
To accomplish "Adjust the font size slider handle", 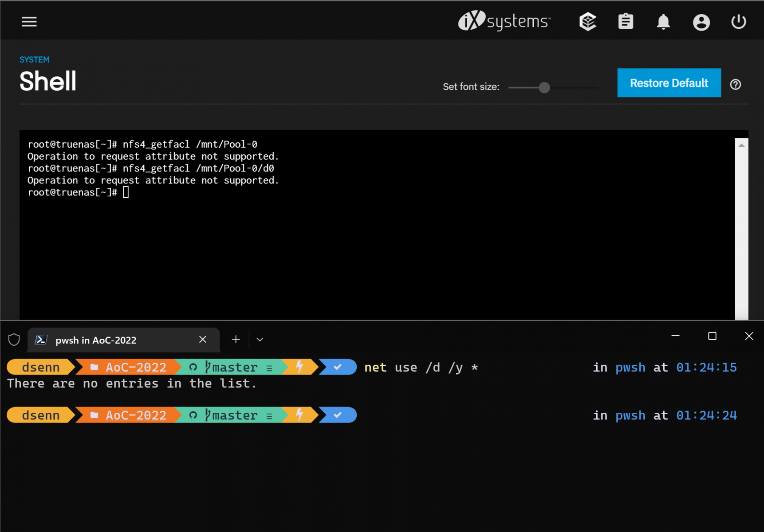I will click(x=544, y=87).
